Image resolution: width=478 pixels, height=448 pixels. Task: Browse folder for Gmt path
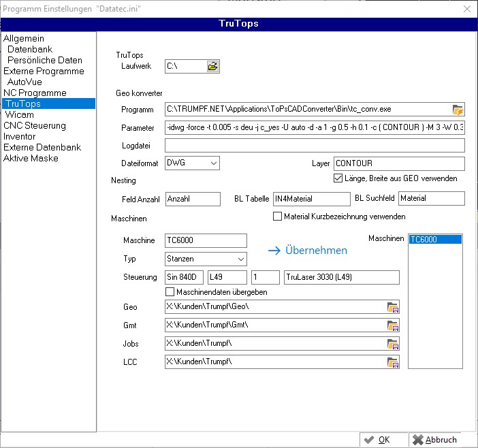click(x=393, y=325)
